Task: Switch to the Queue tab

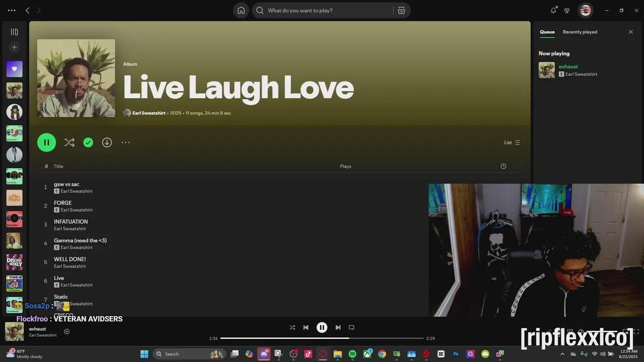Action: click(547, 32)
